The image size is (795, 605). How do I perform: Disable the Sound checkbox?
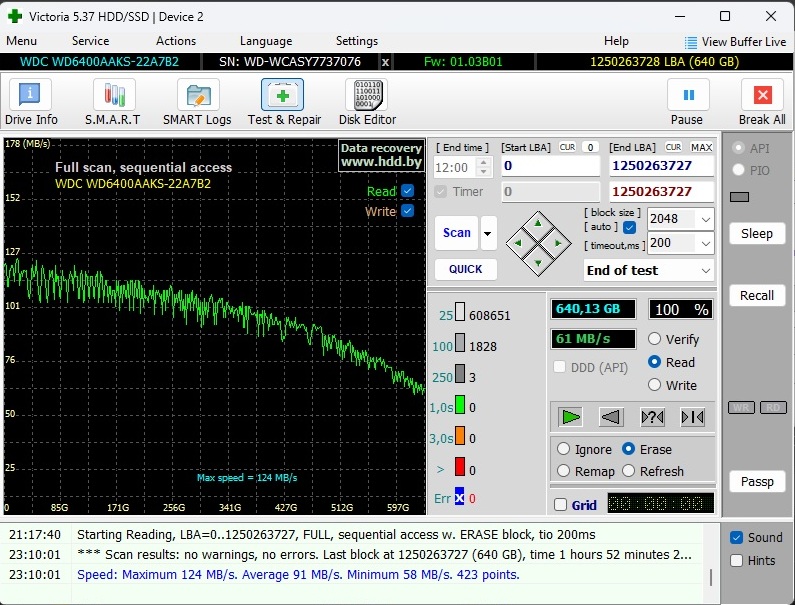(736, 537)
